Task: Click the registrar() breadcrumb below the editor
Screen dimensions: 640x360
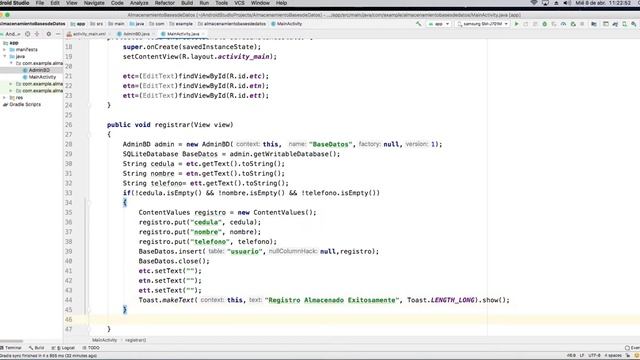Action: point(136,340)
